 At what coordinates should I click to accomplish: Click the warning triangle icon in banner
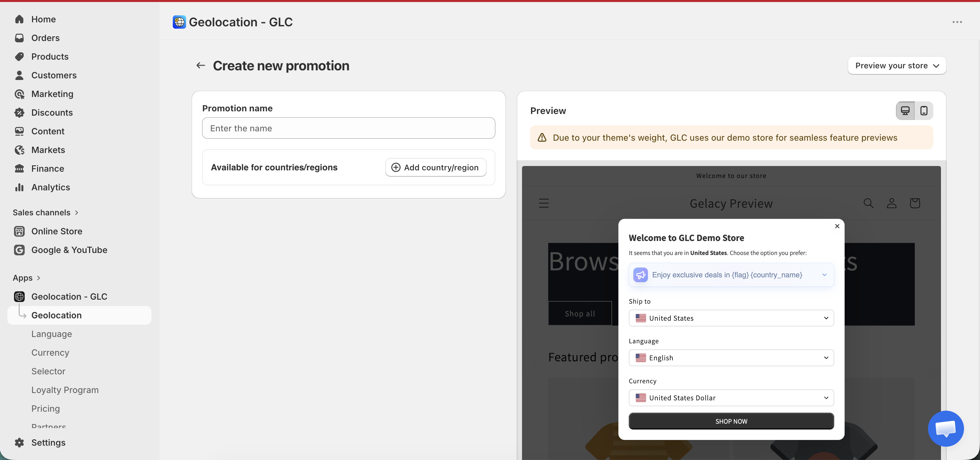coord(542,138)
